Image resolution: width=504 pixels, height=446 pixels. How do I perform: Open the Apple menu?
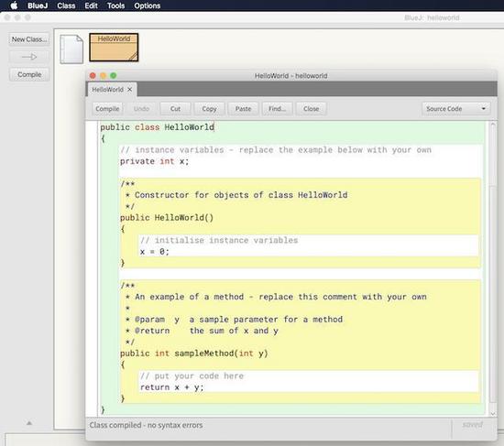pos(14,5)
